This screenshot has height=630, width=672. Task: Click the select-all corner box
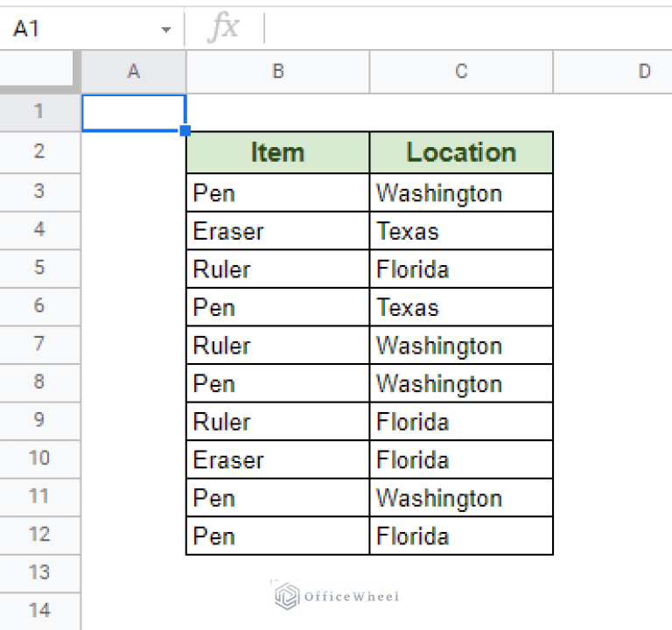coord(37,68)
